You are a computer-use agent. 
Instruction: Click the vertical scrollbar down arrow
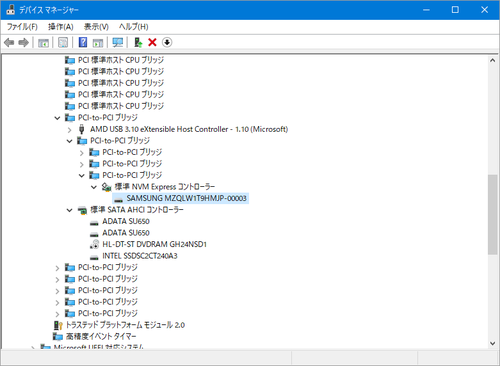(x=493, y=343)
